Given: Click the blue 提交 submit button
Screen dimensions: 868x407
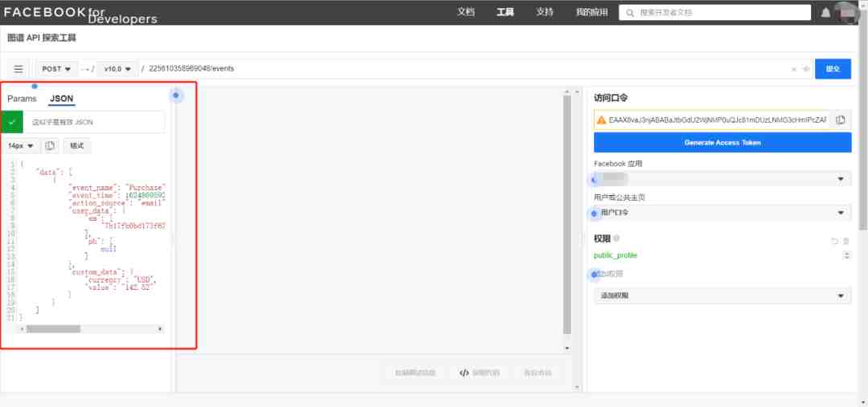Looking at the screenshot, I should [x=833, y=69].
